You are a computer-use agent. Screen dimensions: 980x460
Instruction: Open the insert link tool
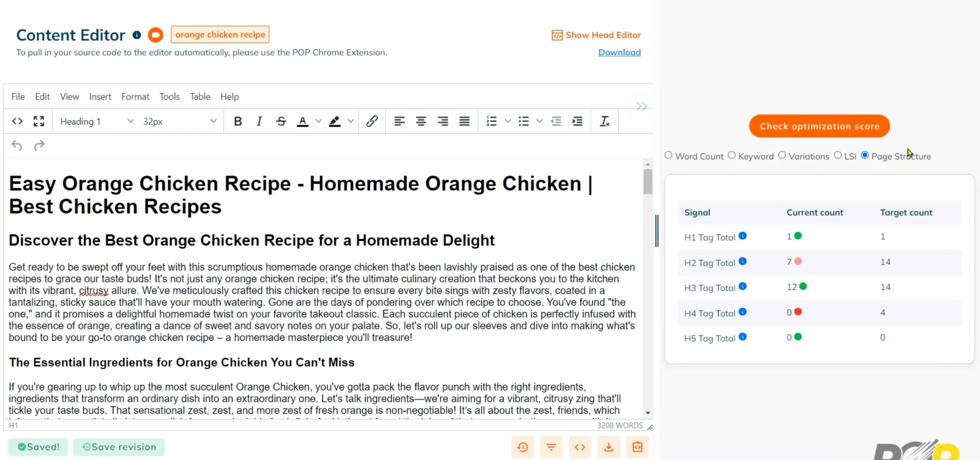click(x=372, y=121)
